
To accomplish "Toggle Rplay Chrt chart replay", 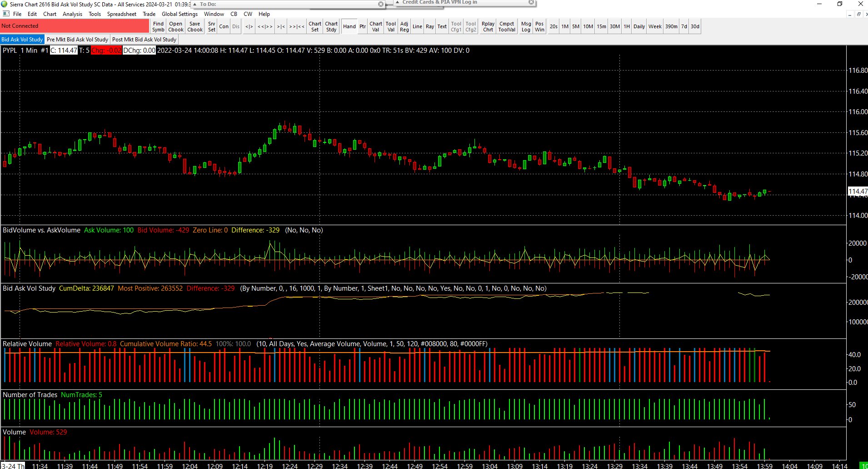I will coord(488,26).
